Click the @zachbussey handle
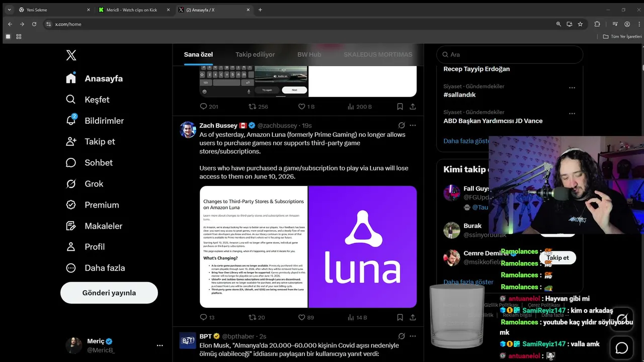 tap(277, 125)
